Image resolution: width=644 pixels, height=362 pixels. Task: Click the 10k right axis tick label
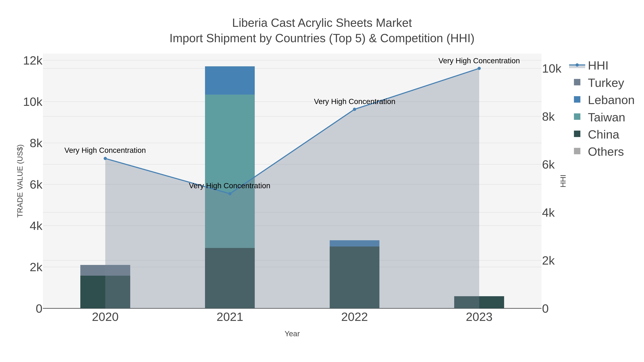click(x=552, y=69)
